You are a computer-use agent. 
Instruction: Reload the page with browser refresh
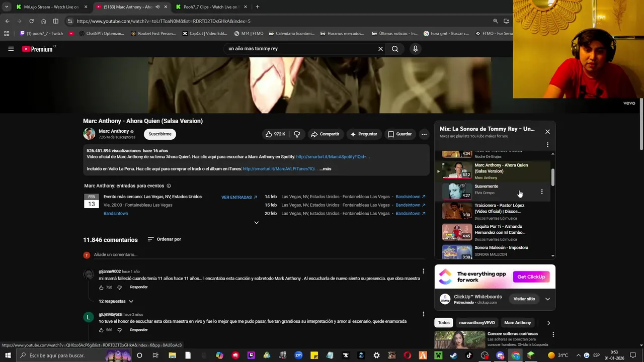(31, 21)
